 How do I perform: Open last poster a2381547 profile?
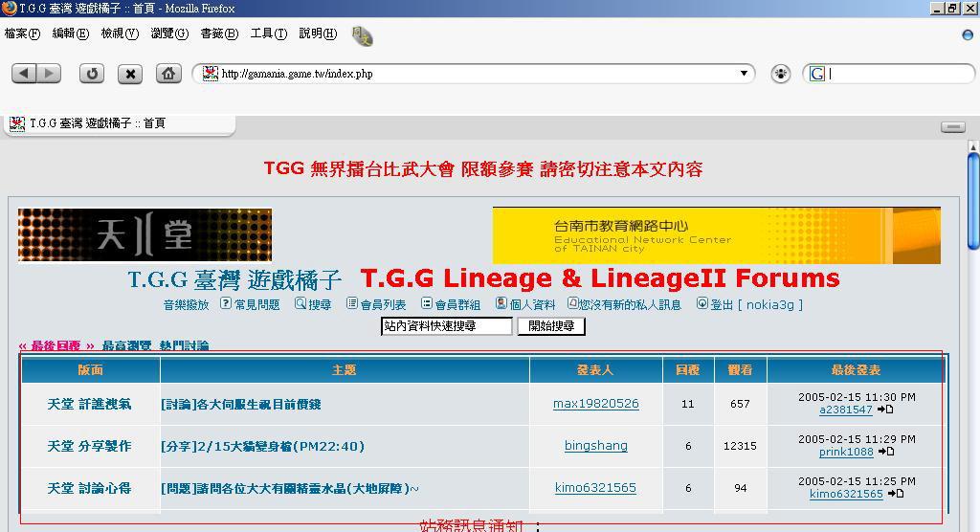pos(846,410)
